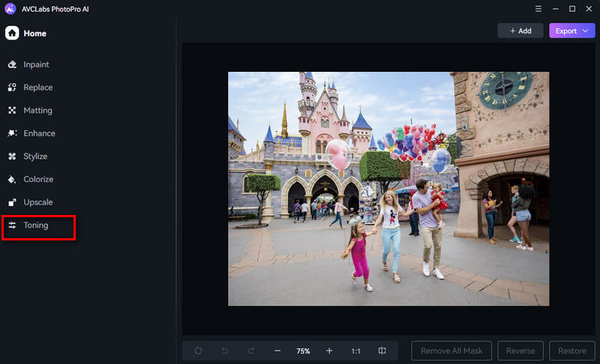Click the castle photo in the preview canvas
Image resolution: width=600 pixels, height=364 pixels.
point(388,189)
